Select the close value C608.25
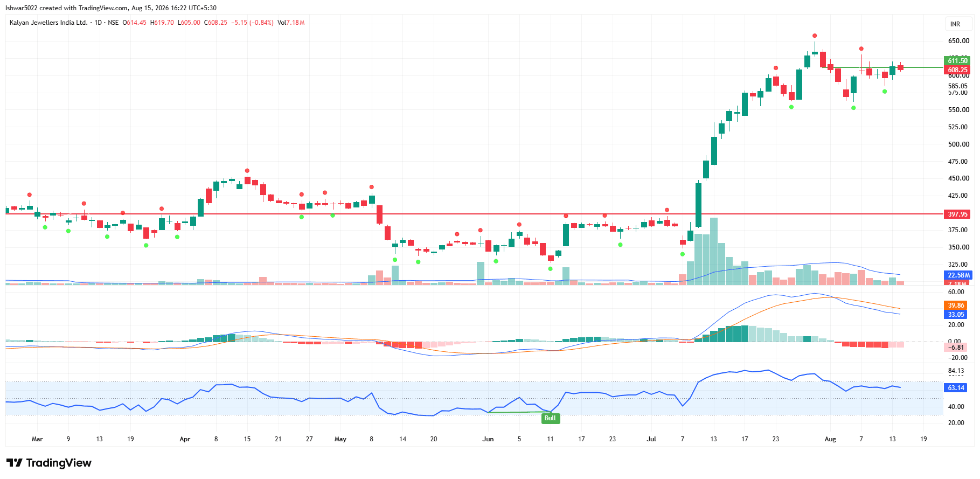The width and height of the screenshot is (980, 479). click(x=216, y=23)
